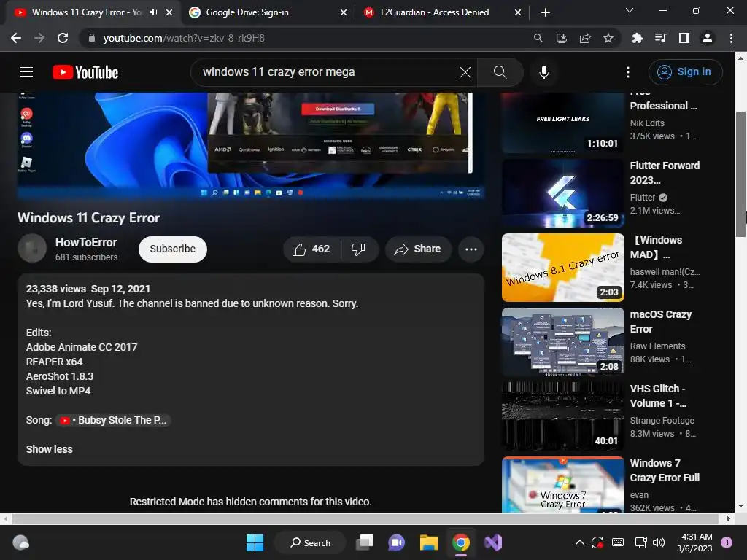Image resolution: width=747 pixels, height=560 pixels.
Task: Open HowToError channel avatar
Action: pyautogui.click(x=32, y=248)
